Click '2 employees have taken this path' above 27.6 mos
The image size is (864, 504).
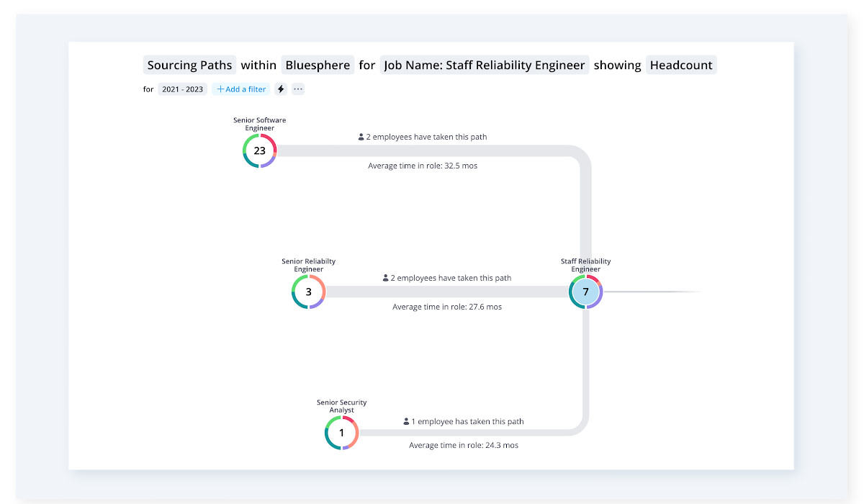tap(451, 278)
